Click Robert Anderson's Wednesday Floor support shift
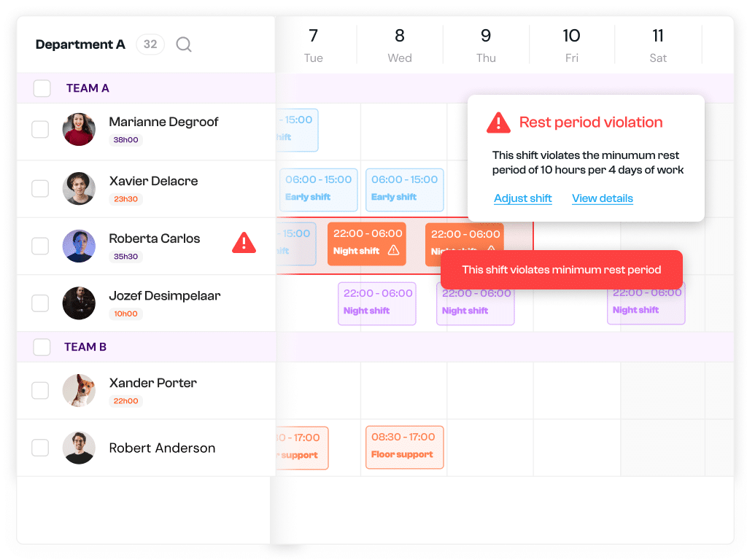The height and width of the screenshot is (560, 747). coord(404,448)
